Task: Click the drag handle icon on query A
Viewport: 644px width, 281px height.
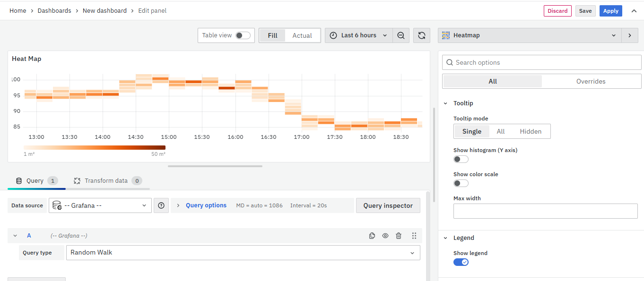Action: [414, 236]
